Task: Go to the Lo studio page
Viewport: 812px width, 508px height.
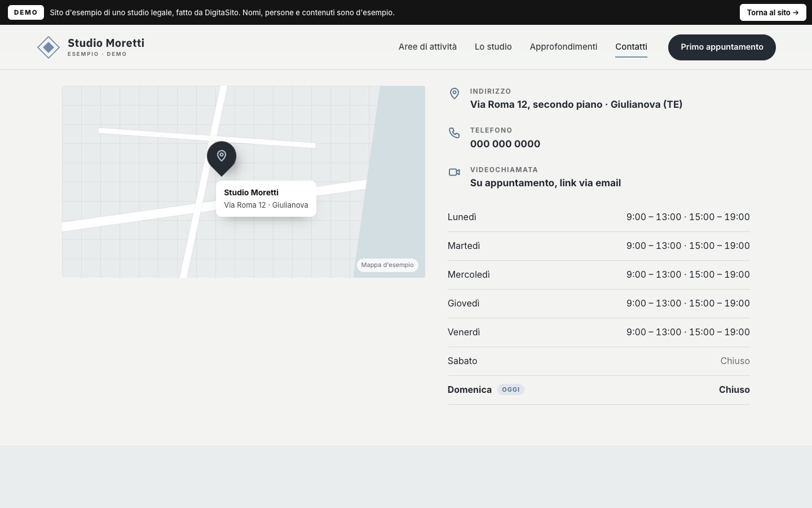Action: pyautogui.click(x=493, y=47)
